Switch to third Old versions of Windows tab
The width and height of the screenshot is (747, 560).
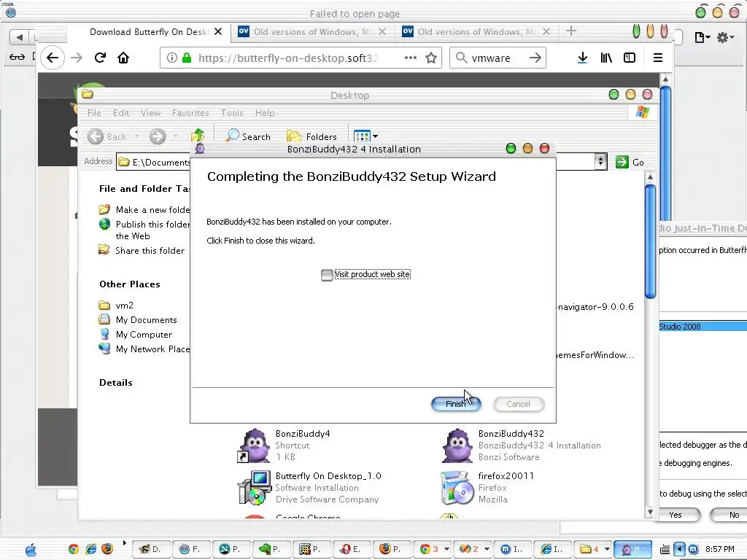coord(476,32)
